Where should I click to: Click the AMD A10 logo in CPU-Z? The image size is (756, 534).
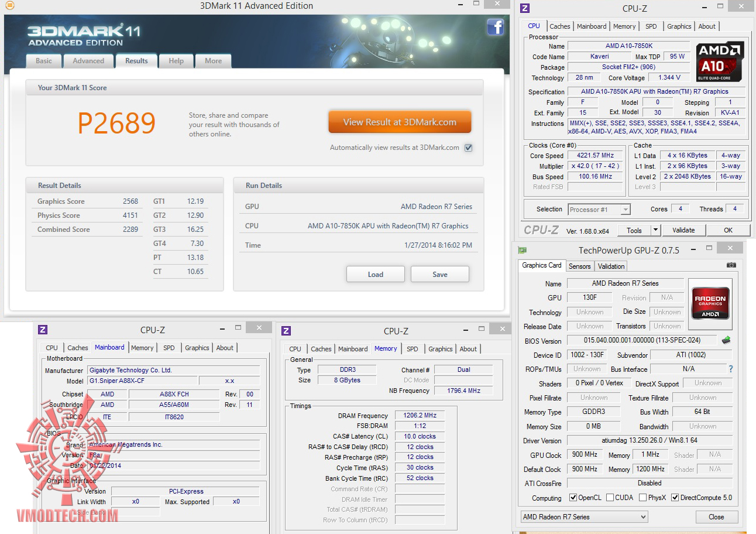pyautogui.click(x=720, y=62)
